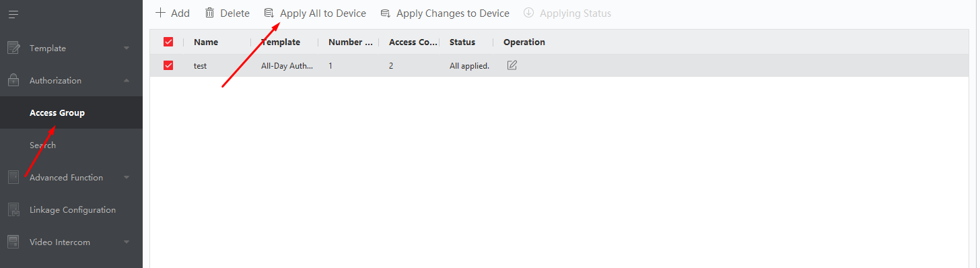Expand the Advanced Function arrow
Image resolution: width=980 pixels, height=268 pixels.
(127, 178)
